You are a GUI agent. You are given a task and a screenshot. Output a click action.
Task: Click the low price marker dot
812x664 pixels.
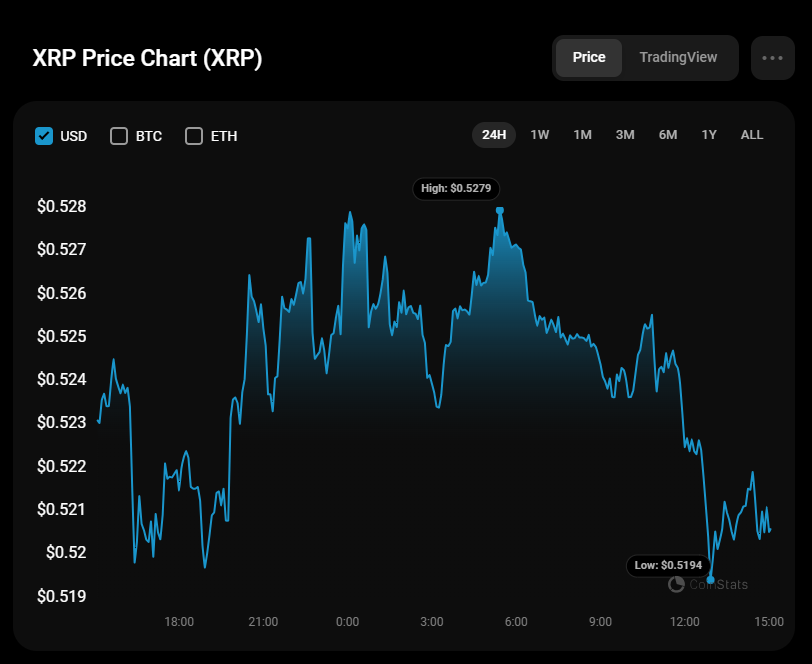711,580
